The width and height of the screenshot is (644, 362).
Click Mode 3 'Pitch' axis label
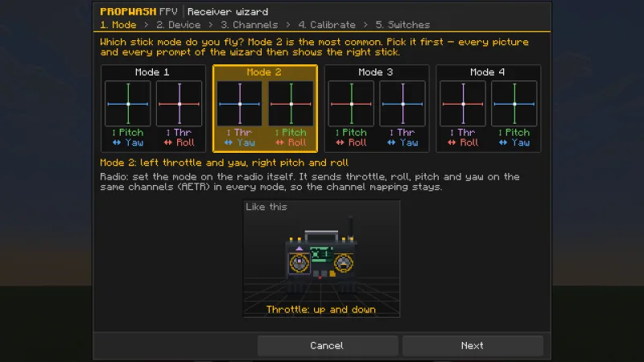pos(351,133)
